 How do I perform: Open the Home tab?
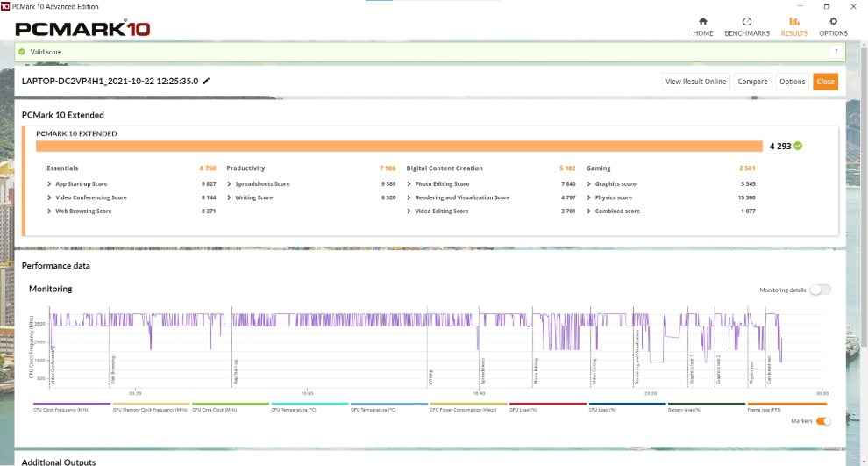coord(702,26)
